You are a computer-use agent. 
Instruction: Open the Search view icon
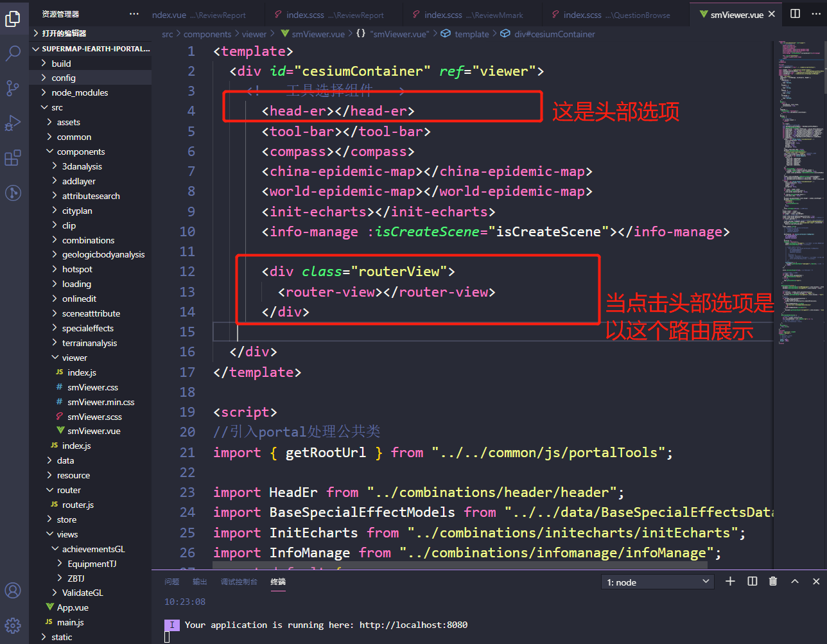tap(13, 53)
